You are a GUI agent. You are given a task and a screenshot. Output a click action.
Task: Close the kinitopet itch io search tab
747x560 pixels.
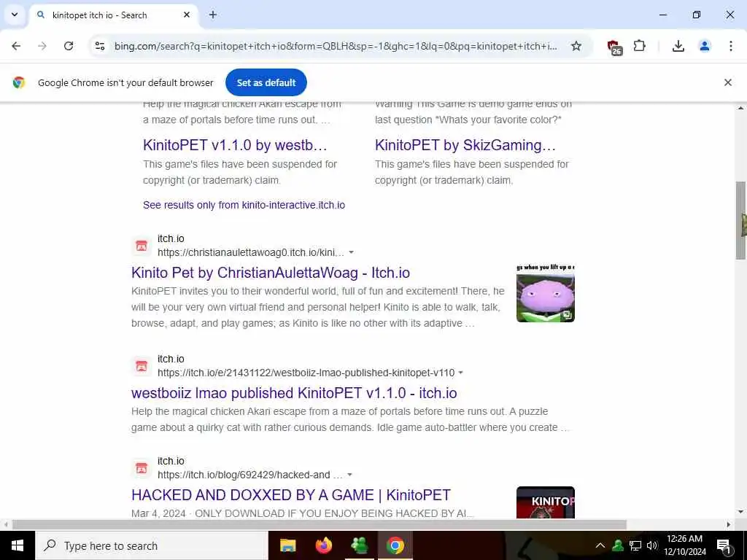click(x=187, y=15)
